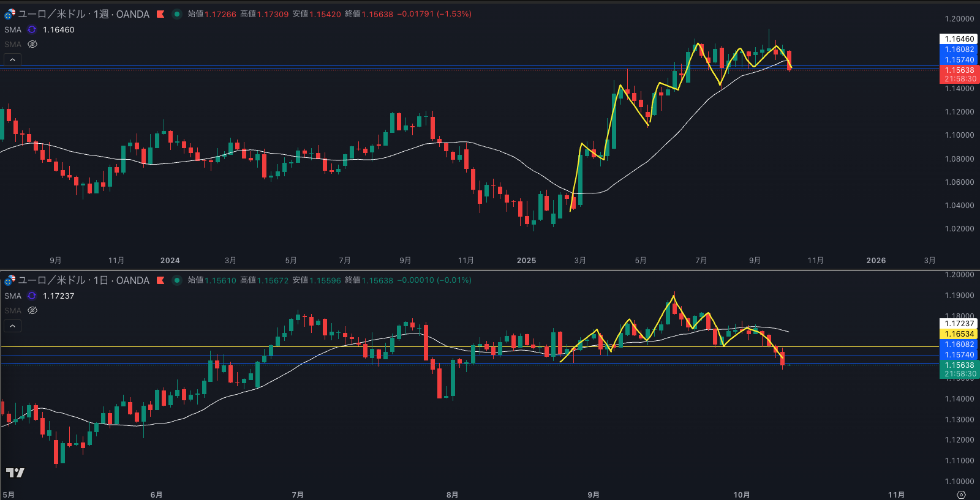Show the hidden SMA indicator on daily chart
Screen dimensions: 980x500
point(32,310)
